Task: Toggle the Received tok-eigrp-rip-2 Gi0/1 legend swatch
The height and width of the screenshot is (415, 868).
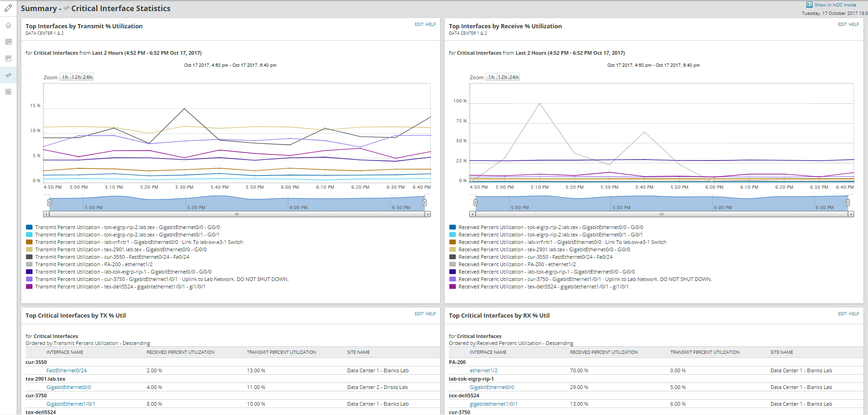Action: coord(453,235)
